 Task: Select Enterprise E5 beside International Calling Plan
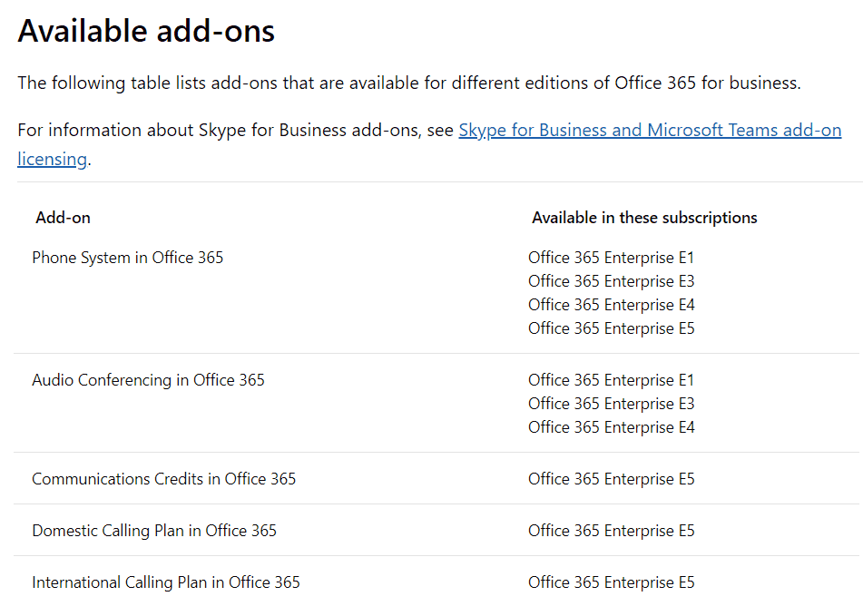pos(611,582)
